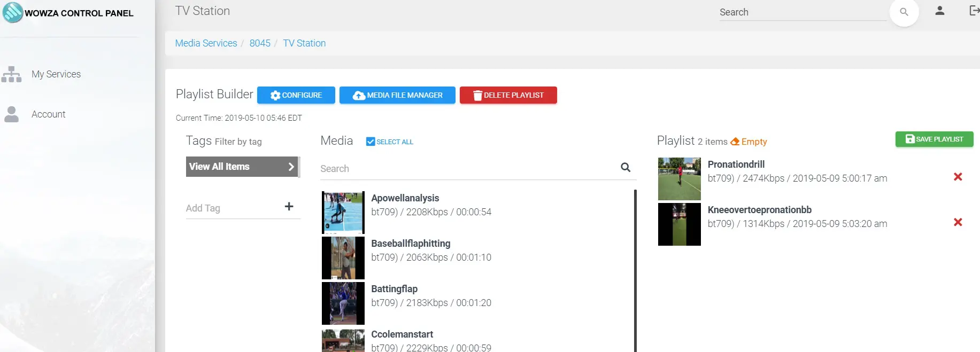Image resolution: width=980 pixels, height=352 pixels.
Task: Click the '2063Kbps / 00:01:10' details line
Action: [x=431, y=257]
